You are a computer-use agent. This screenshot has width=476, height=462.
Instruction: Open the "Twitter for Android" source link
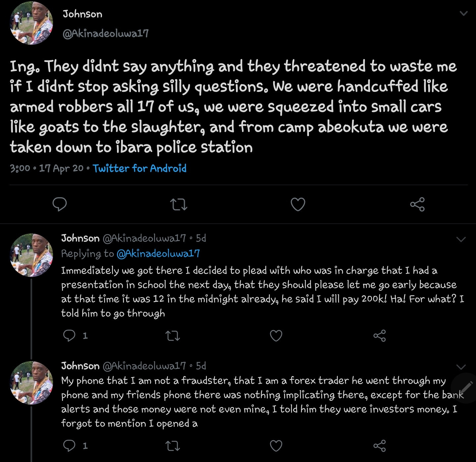[x=140, y=168]
